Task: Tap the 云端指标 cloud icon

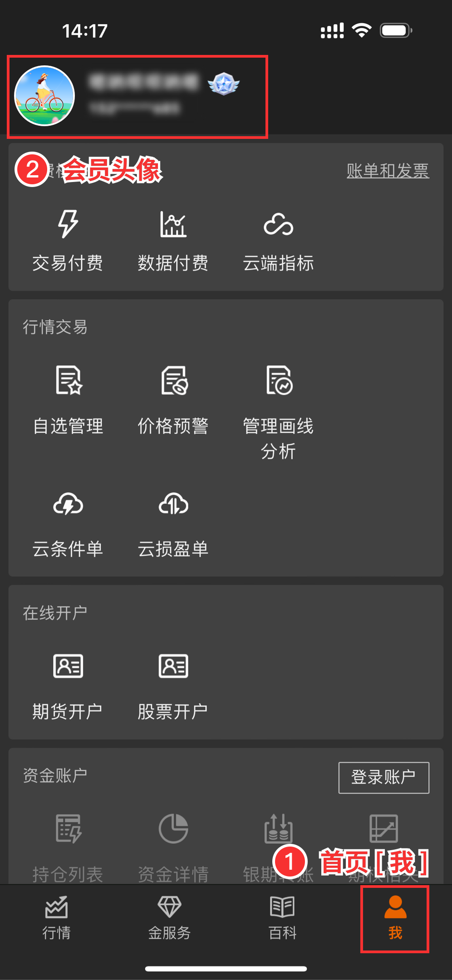Action: click(278, 224)
